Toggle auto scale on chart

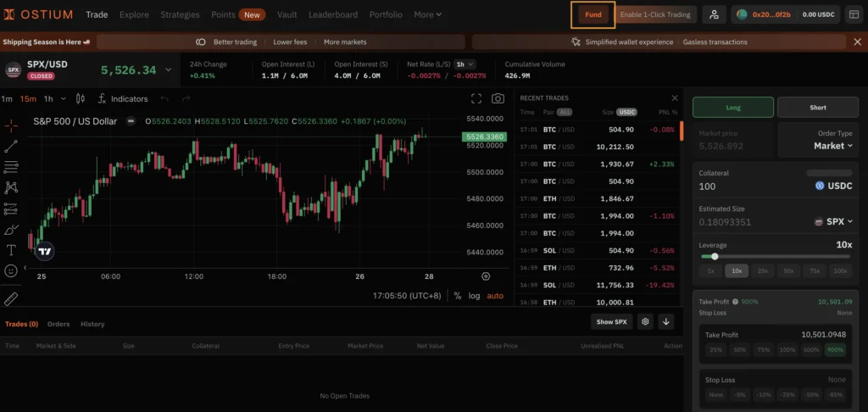pos(495,296)
